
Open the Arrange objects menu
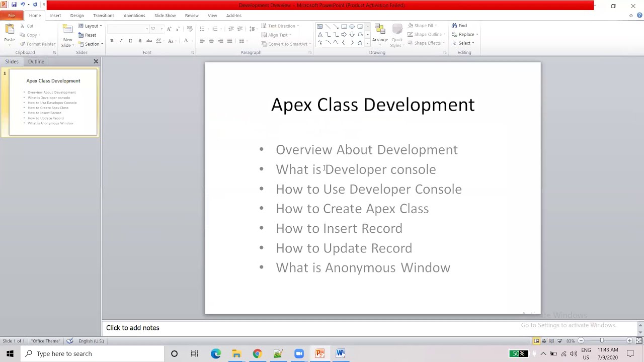(x=380, y=34)
